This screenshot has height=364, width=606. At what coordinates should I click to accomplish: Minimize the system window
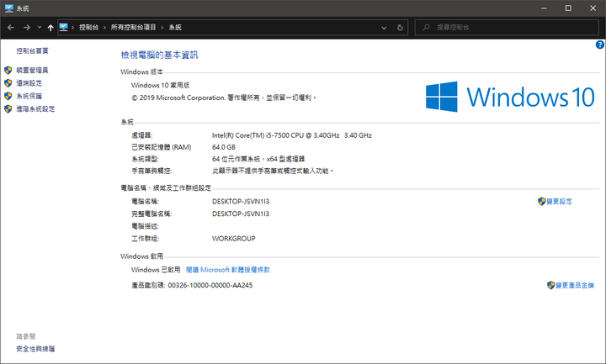545,8
